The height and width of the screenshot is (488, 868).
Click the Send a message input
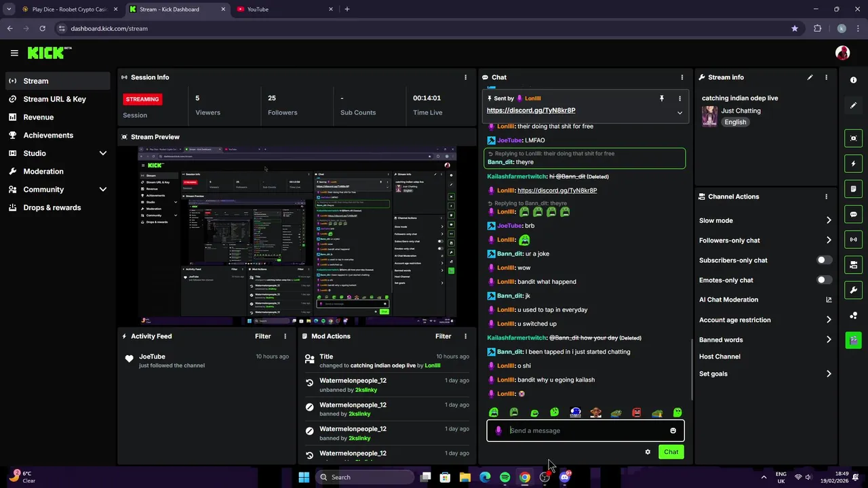point(585,430)
